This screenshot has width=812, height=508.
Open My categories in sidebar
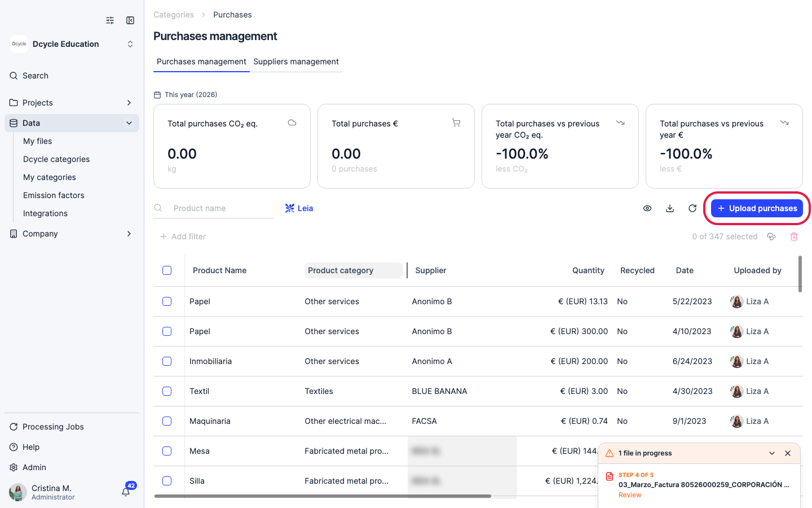click(x=50, y=177)
